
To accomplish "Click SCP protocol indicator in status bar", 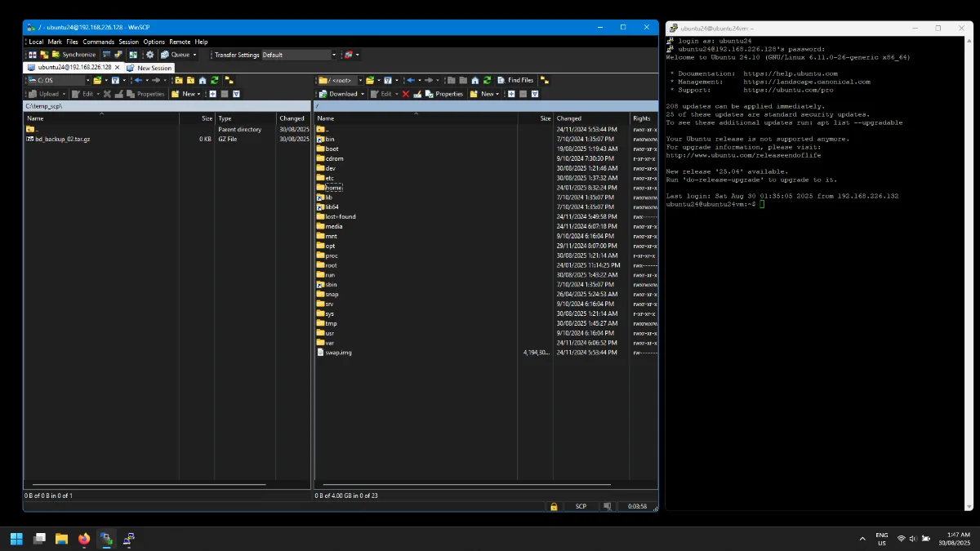I will pyautogui.click(x=581, y=506).
